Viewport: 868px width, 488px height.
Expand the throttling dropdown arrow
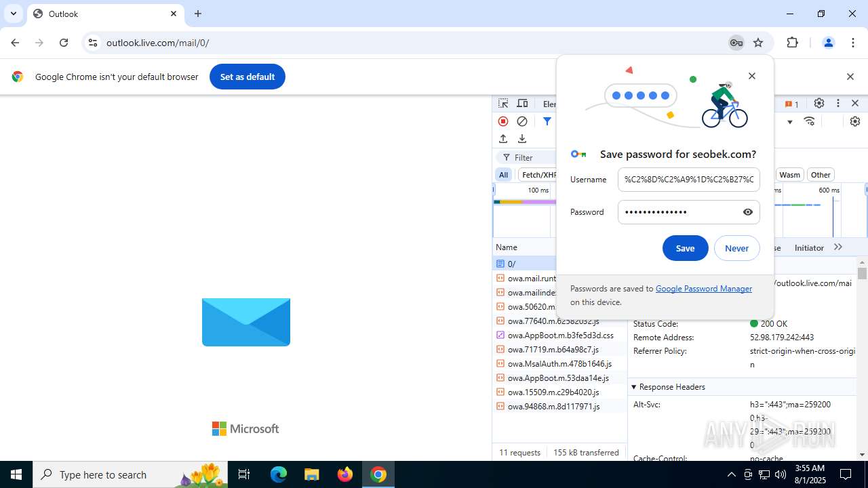tap(790, 122)
